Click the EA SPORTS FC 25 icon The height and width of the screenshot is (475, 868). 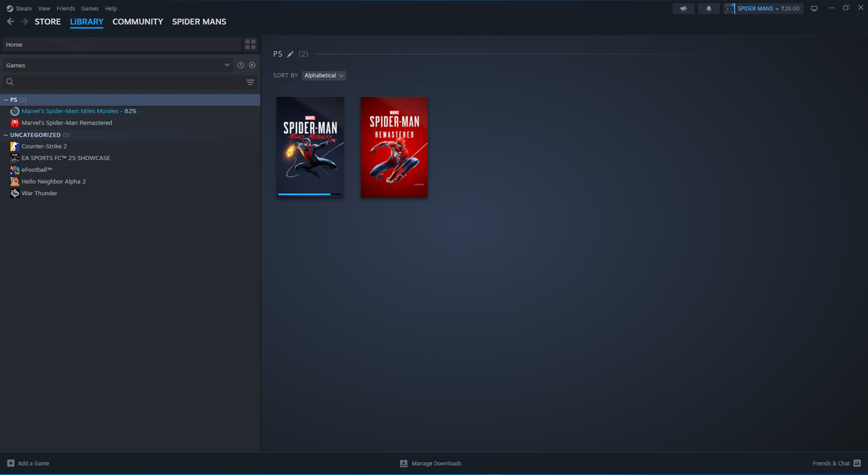tap(15, 158)
